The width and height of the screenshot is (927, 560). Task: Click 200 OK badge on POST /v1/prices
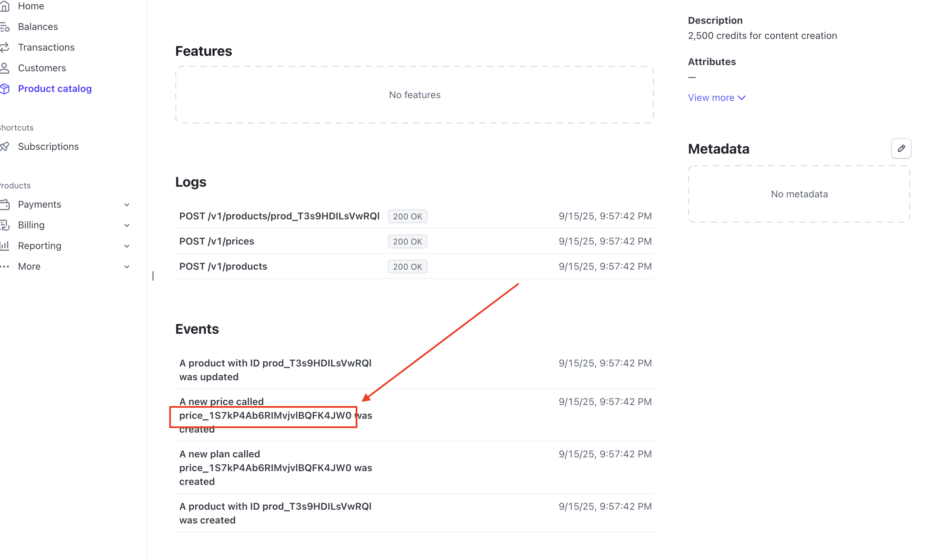[407, 242]
